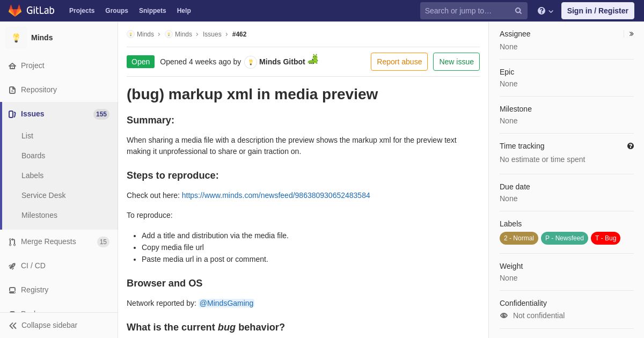Open the Help menu item

click(x=184, y=11)
